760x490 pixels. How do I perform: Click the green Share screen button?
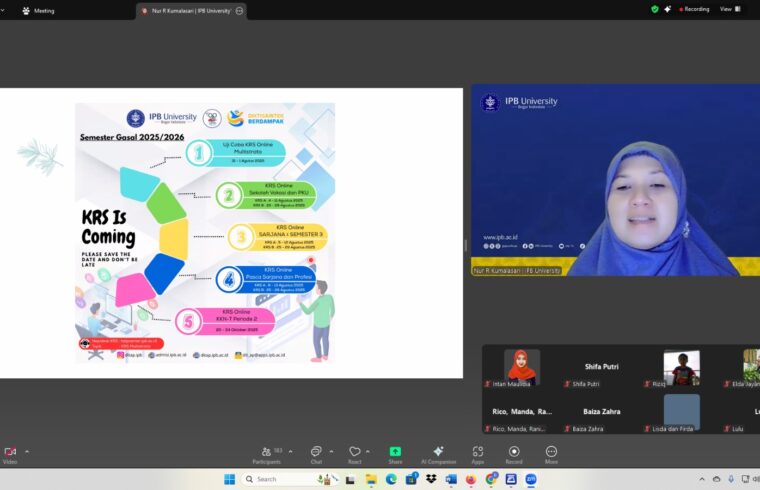395,452
